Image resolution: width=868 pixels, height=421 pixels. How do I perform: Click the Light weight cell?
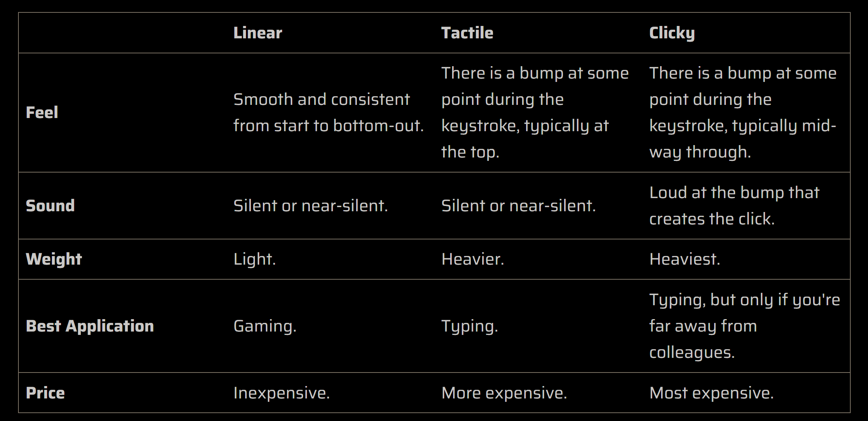click(x=255, y=259)
